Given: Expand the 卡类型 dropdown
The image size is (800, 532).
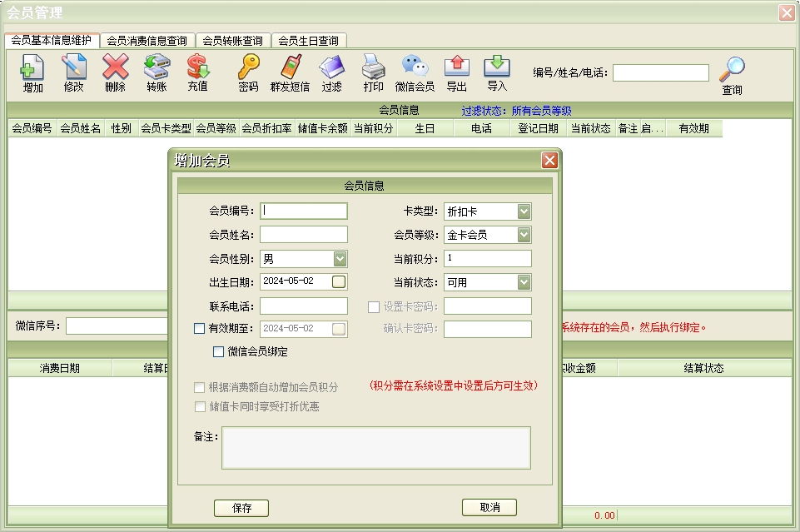Looking at the screenshot, I should tap(524, 211).
